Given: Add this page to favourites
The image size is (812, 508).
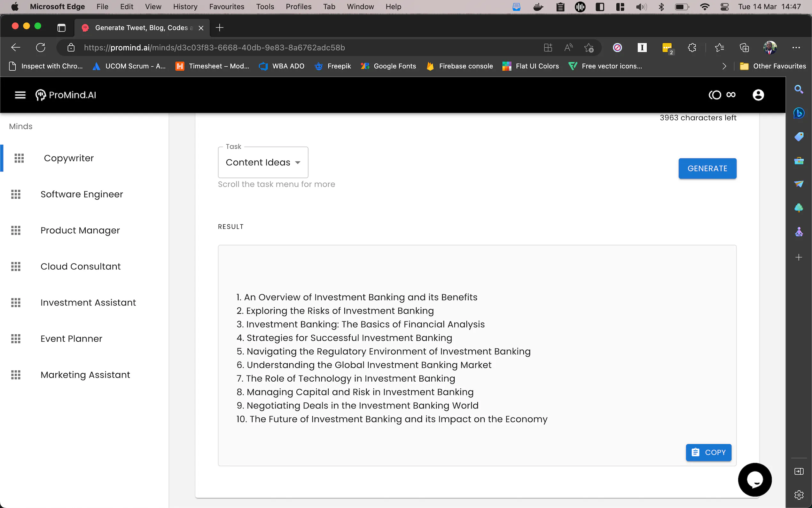Looking at the screenshot, I should [589, 48].
